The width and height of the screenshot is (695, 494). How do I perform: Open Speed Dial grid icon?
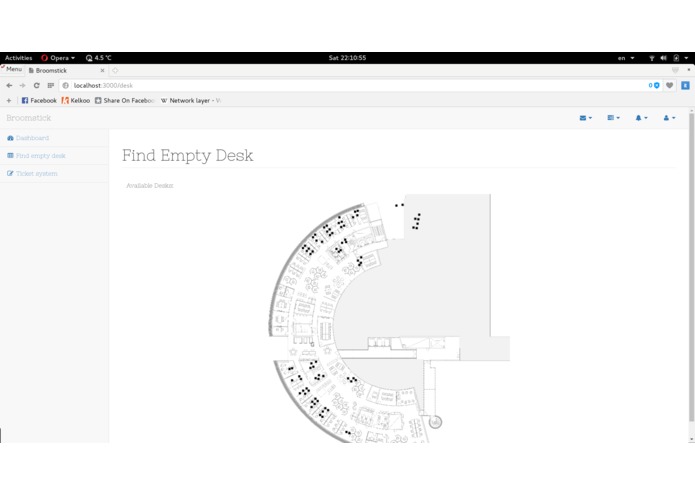coord(51,86)
